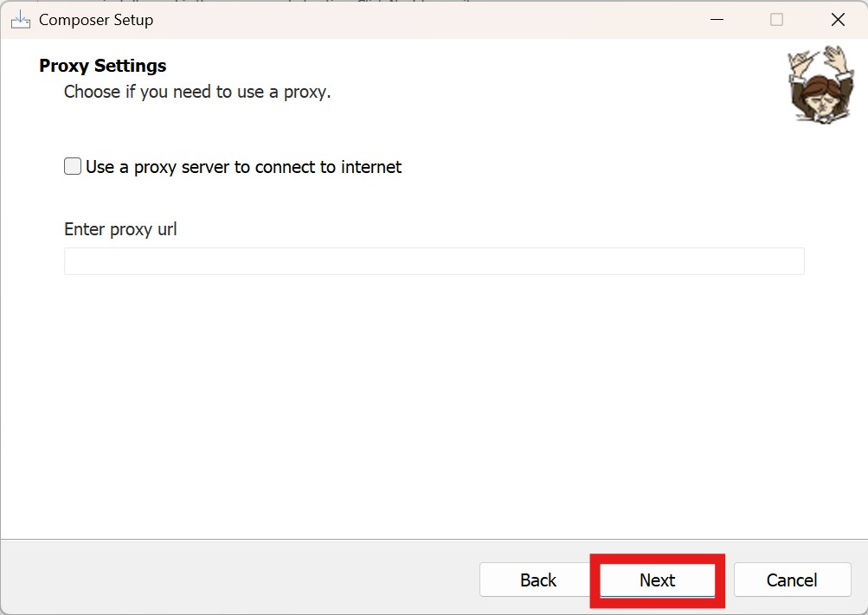This screenshot has height=615, width=868.
Task: Click the 'Enter proxy url' label
Action: [x=120, y=229]
